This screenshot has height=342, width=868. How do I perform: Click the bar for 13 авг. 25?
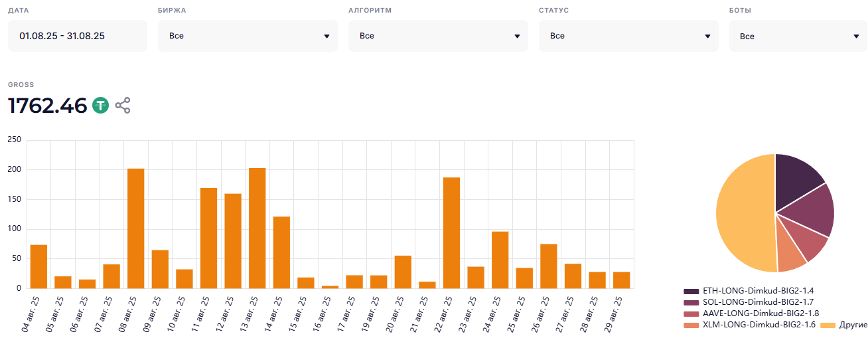[x=257, y=228]
